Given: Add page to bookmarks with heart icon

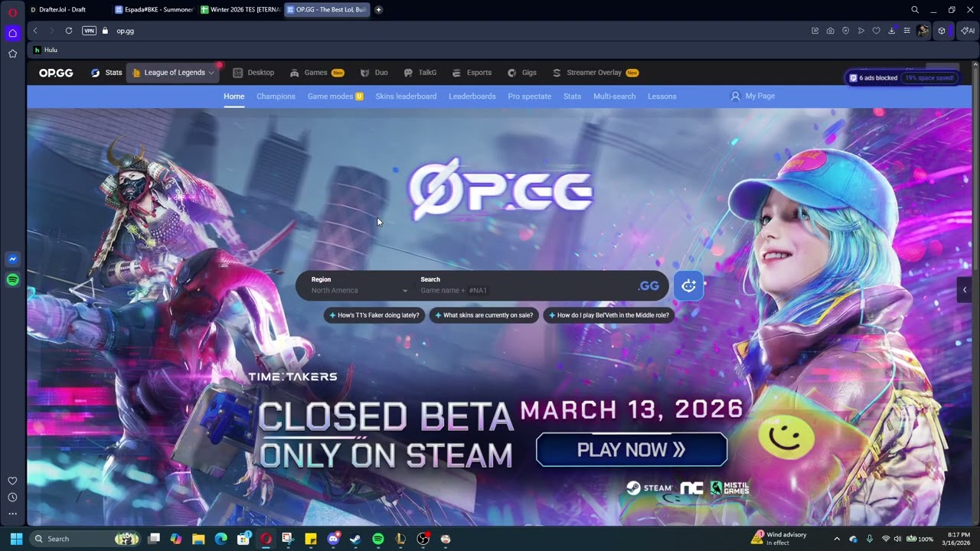Looking at the screenshot, I should tap(877, 31).
